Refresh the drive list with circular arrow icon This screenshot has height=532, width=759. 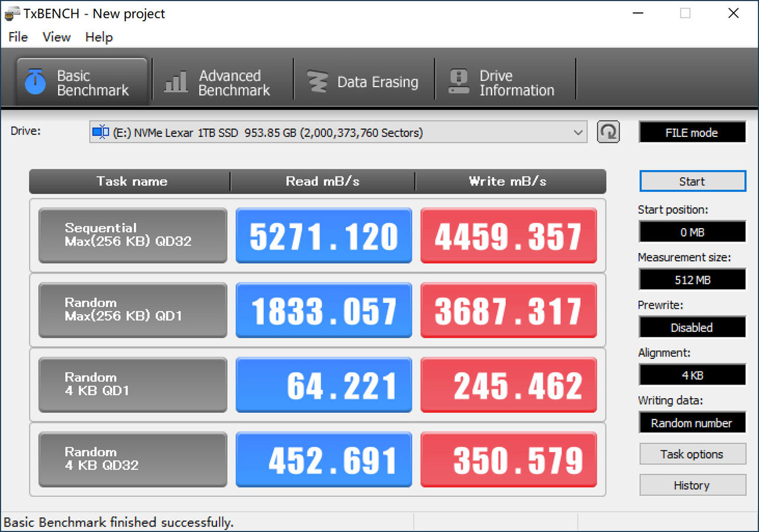click(608, 132)
